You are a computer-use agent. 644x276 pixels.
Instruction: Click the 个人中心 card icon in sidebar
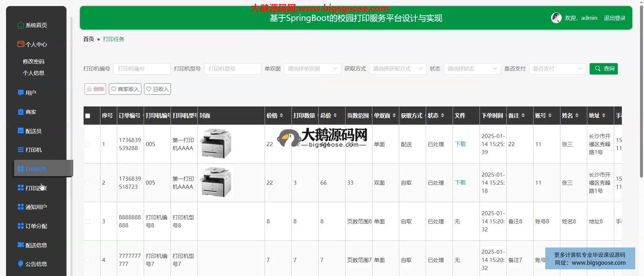pyautogui.click(x=20, y=44)
